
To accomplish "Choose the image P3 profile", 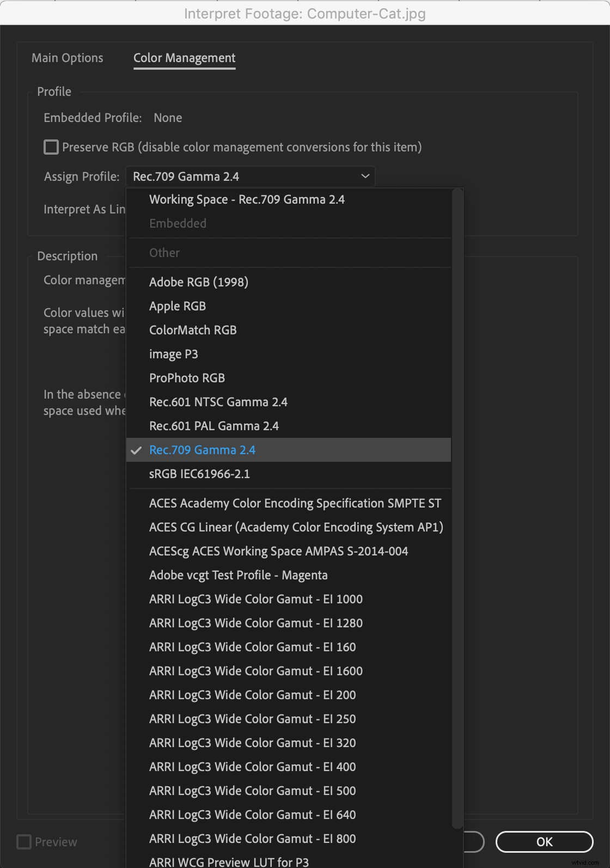I will [289, 354].
